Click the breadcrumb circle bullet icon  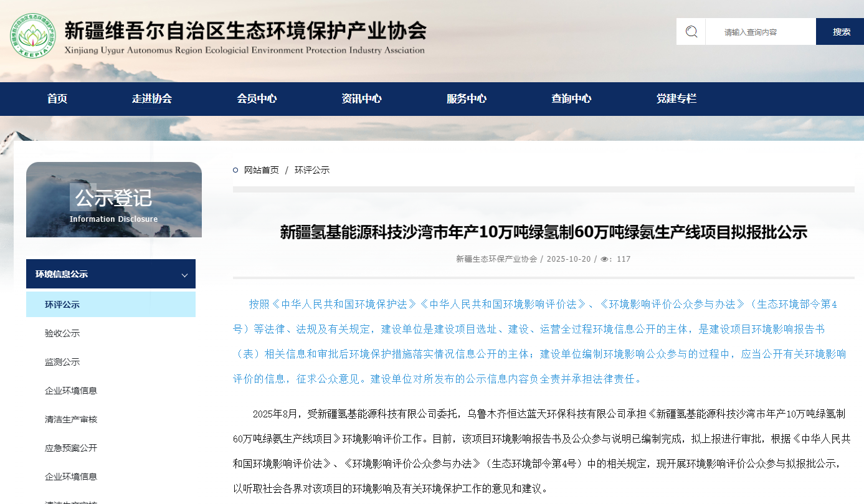pos(235,170)
